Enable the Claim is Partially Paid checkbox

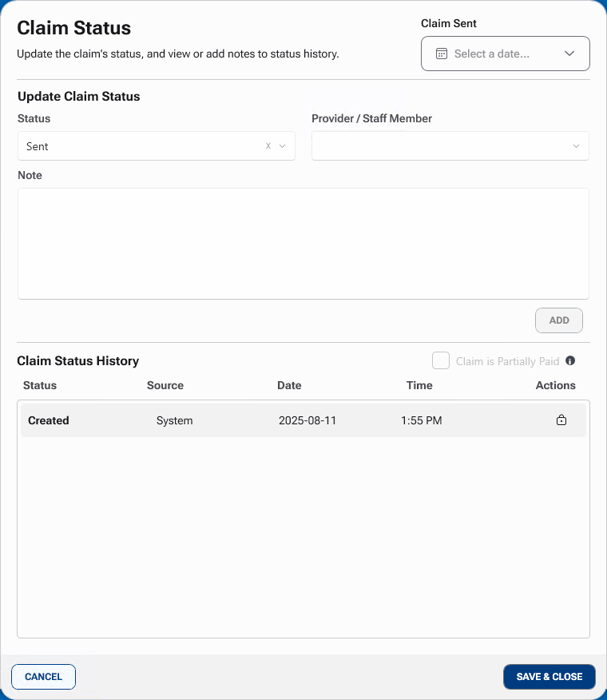441,361
